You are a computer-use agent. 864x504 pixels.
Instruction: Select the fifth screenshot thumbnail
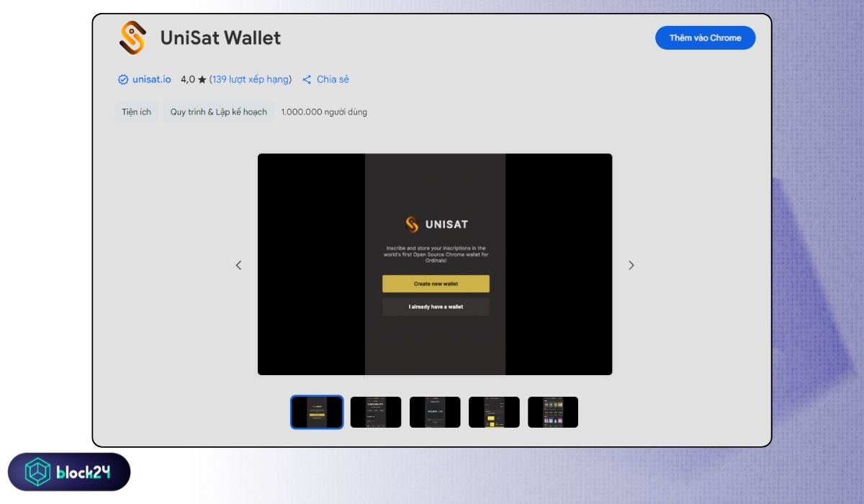pyautogui.click(x=553, y=412)
